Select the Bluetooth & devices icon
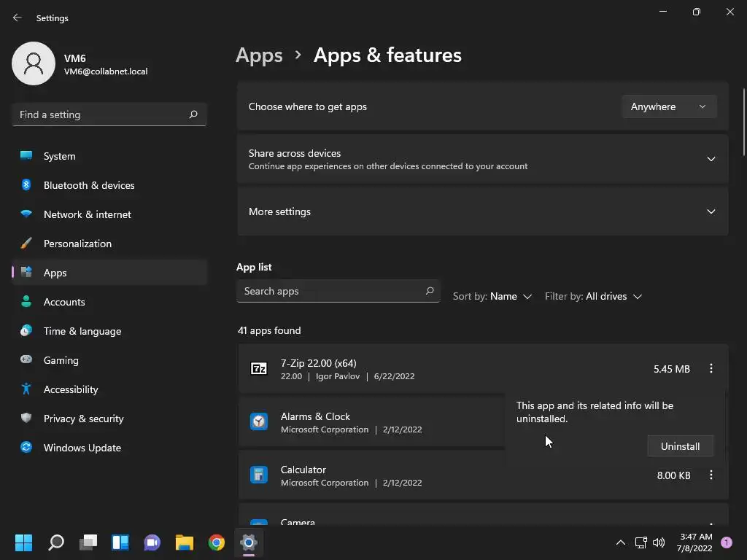 pyautogui.click(x=26, y=184)
